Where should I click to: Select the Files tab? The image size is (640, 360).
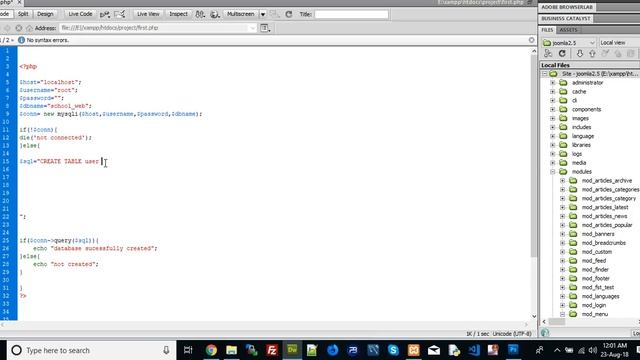pyautogui.click(x=547, y=30)
